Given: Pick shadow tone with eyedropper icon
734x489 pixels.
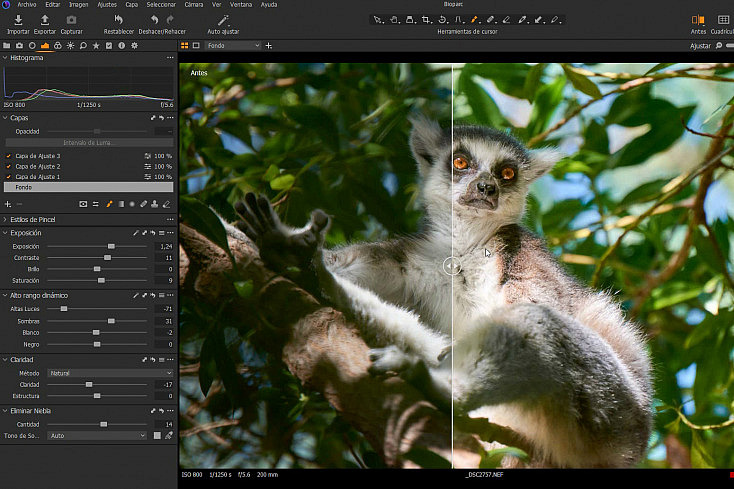Looking at the screenshot, I should coord(169,435).
